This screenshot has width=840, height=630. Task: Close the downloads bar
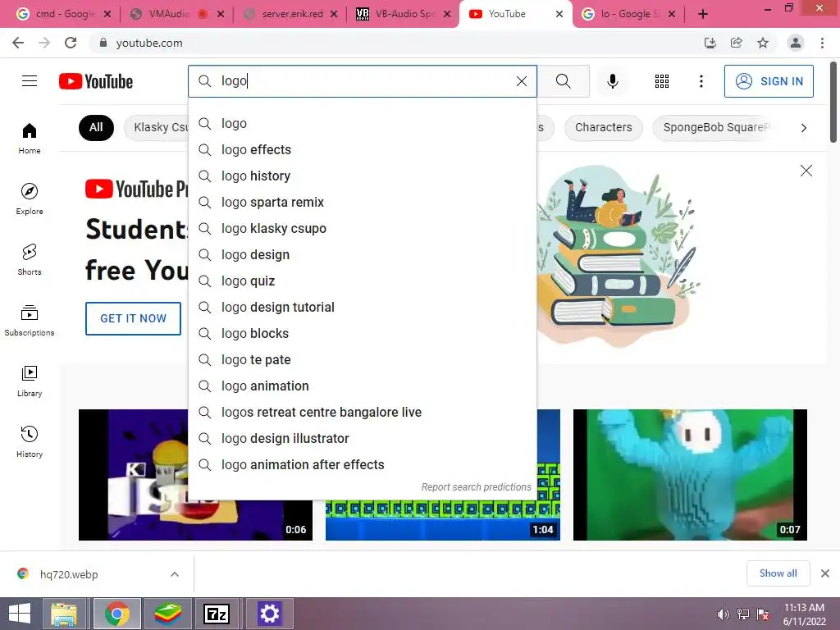(825, 573)
